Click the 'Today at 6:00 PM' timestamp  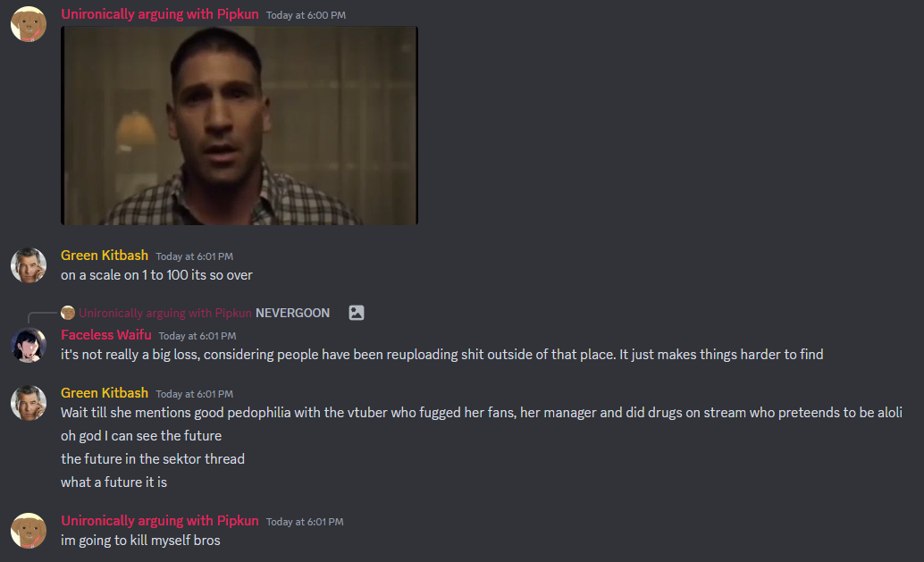[306, 15]
